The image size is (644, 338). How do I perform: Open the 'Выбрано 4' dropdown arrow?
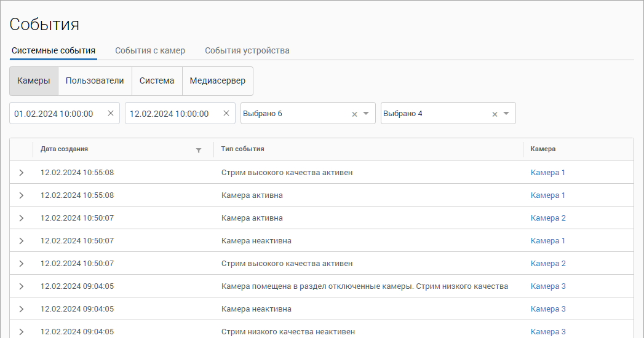(506, 114)
